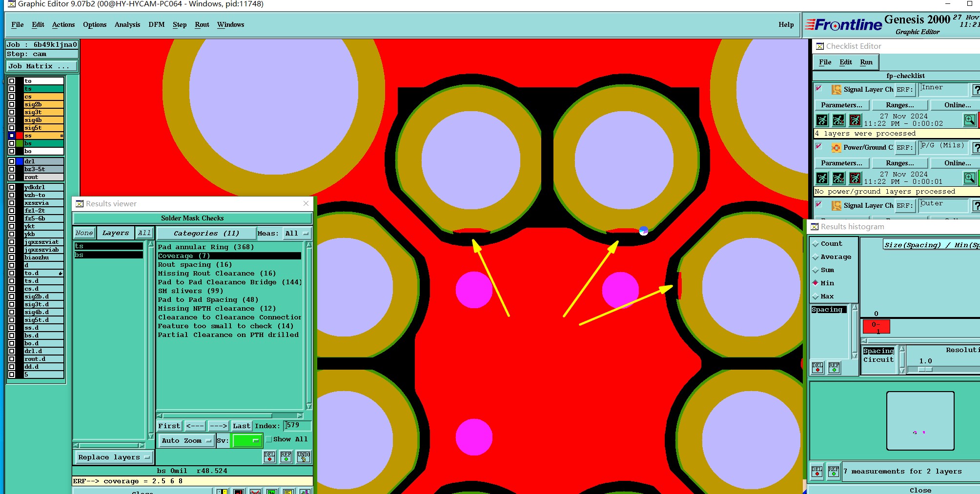Screen dimensions: 980x494
Task: Uncheck Outer Signal Layer checklist checkbox
Action: coord(819,204)
